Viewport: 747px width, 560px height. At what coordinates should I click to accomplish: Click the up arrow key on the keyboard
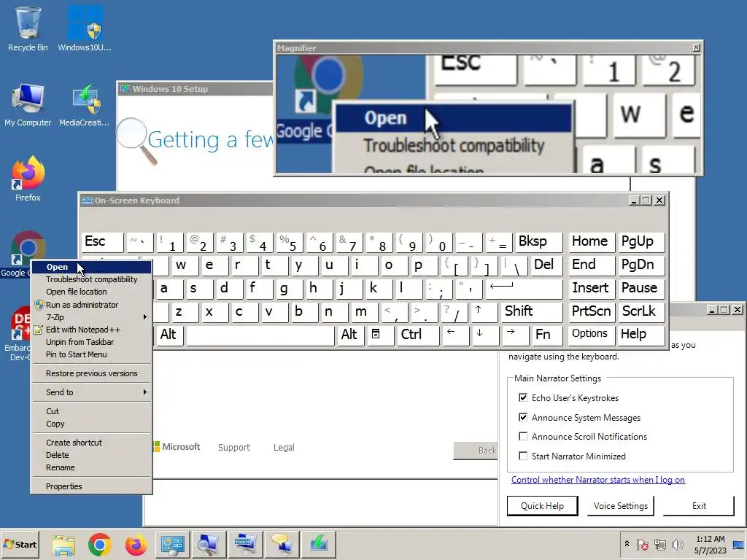click(x=484, y=311)
